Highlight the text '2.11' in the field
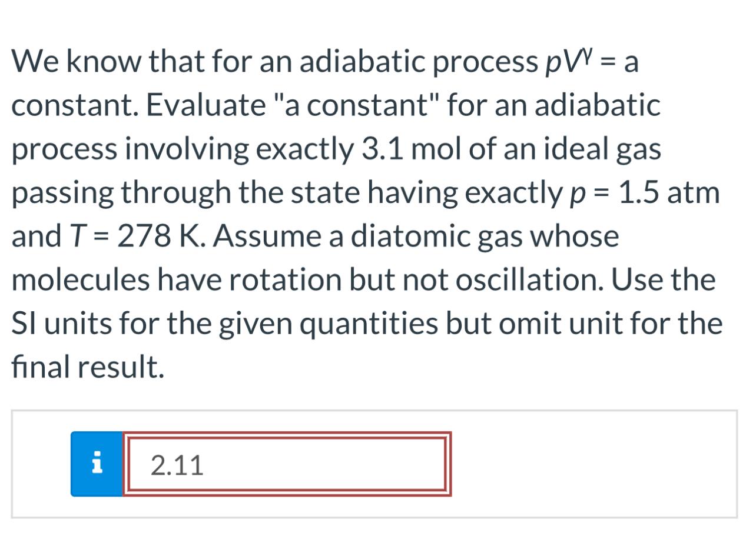 (x=177, y=464)
